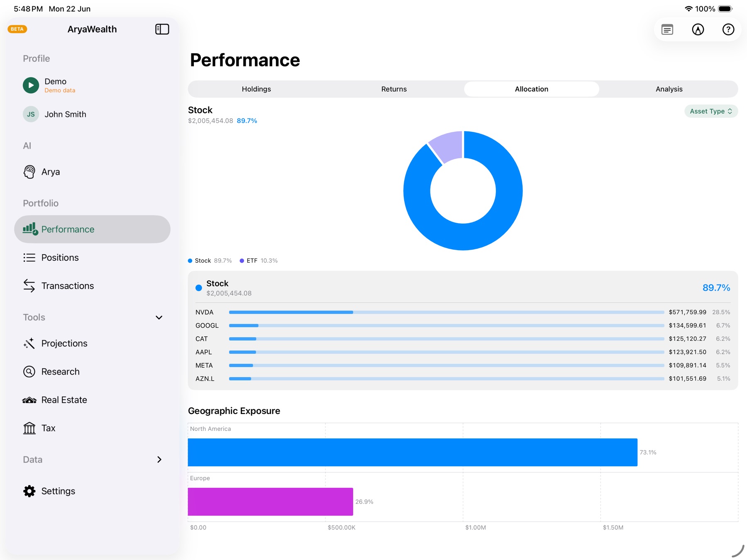Switch to the Analysis tab
The height and width of the screenshot is (560, 747).
point(669,89)
